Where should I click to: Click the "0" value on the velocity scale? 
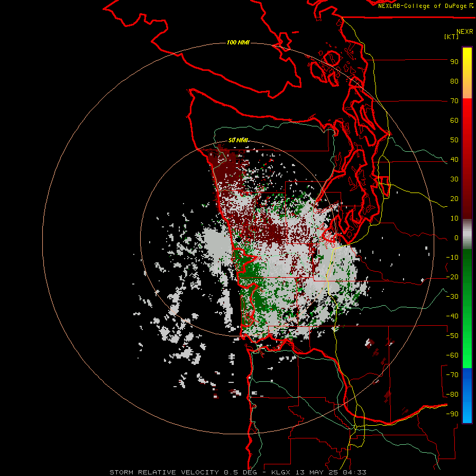[x=456, y=238]
